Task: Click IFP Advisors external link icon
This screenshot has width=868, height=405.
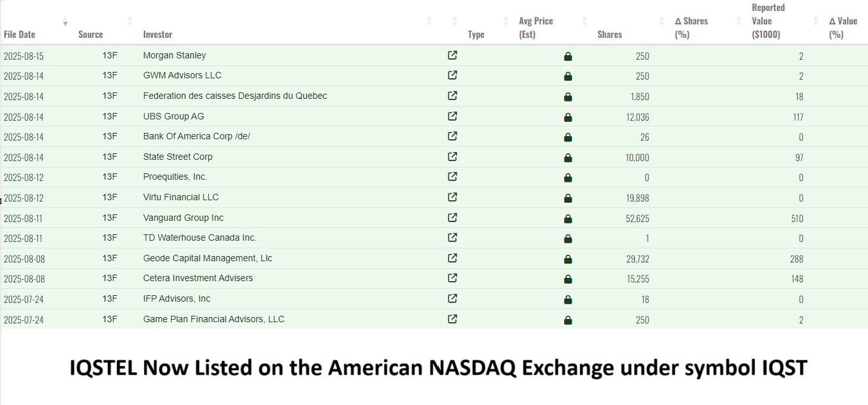Action: pos(452,298)
